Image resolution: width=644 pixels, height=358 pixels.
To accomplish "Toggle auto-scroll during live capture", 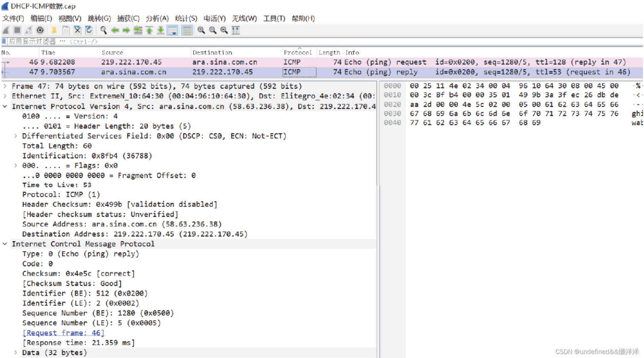I will coord(173,31).
